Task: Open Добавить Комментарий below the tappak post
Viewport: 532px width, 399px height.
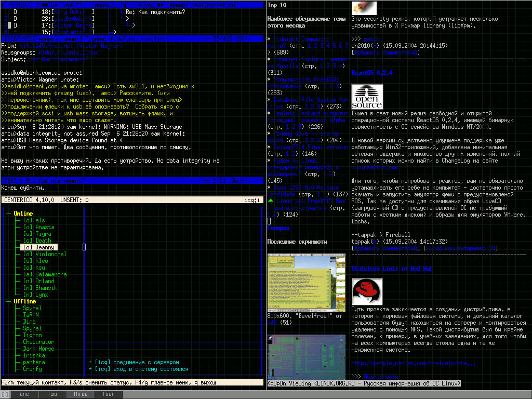Action: click(x=386, y=248)
